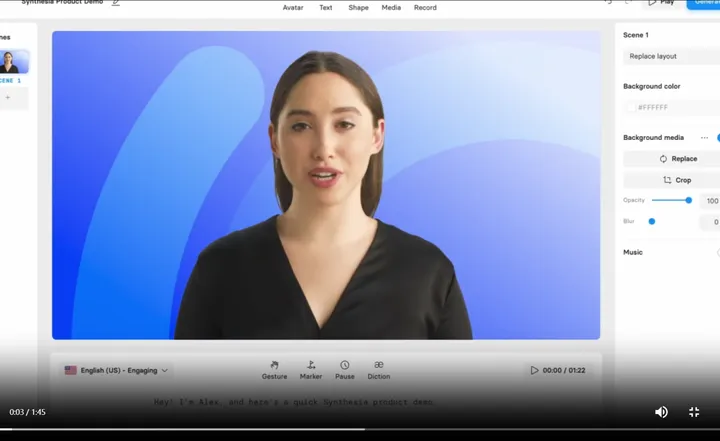
Task: Click the Opacity slider handle
Action: coord(688,200)
